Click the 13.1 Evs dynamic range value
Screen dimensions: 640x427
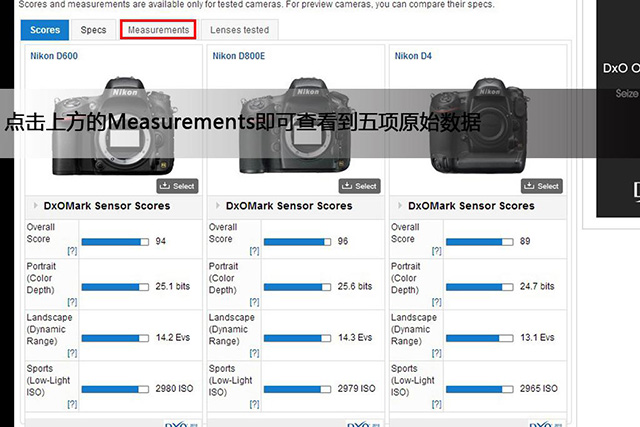537,337
